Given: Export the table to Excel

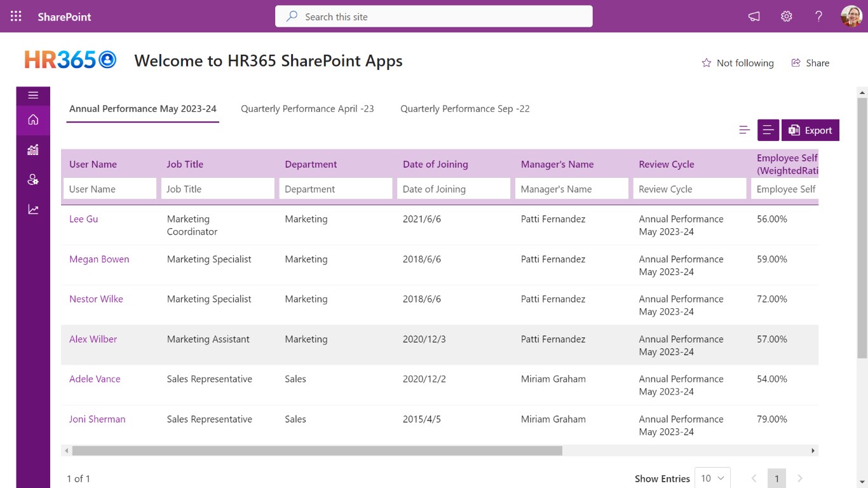Looking at the screenshot, I should (x=810, y=130).
